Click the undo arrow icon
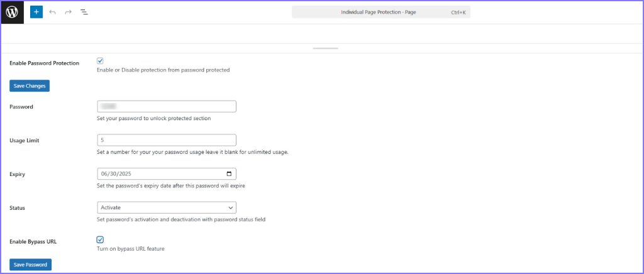Viewport: 644px width, 274px height. (x=52, y=12)
